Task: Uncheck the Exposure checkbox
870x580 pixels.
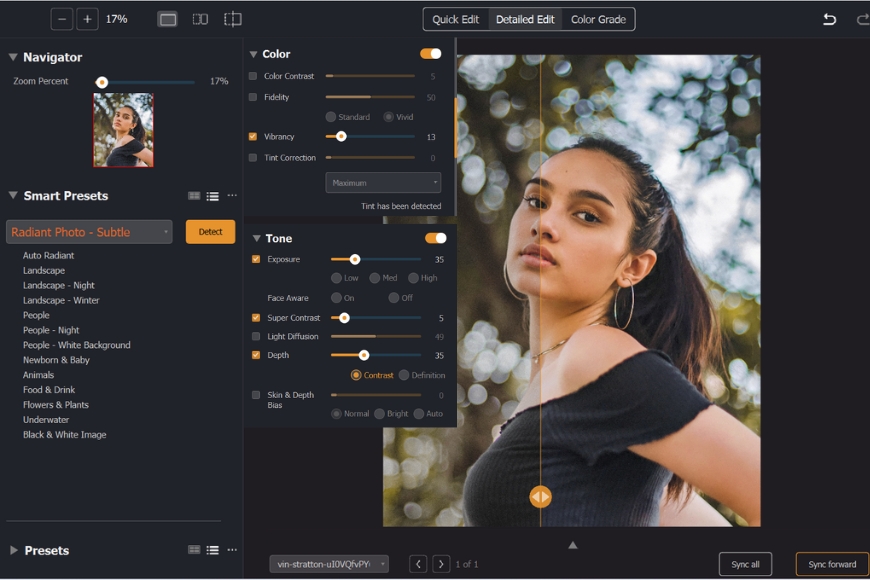Action: pos(256,259)
